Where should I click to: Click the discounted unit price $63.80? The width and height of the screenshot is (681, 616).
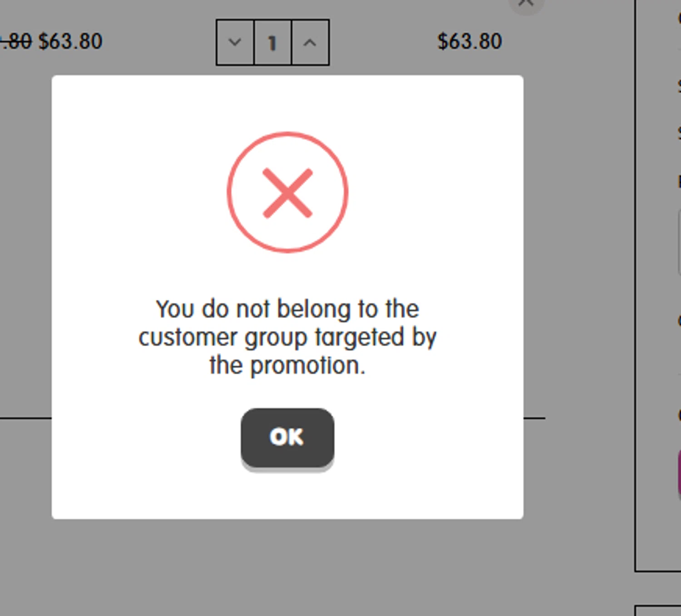(70, 42)
